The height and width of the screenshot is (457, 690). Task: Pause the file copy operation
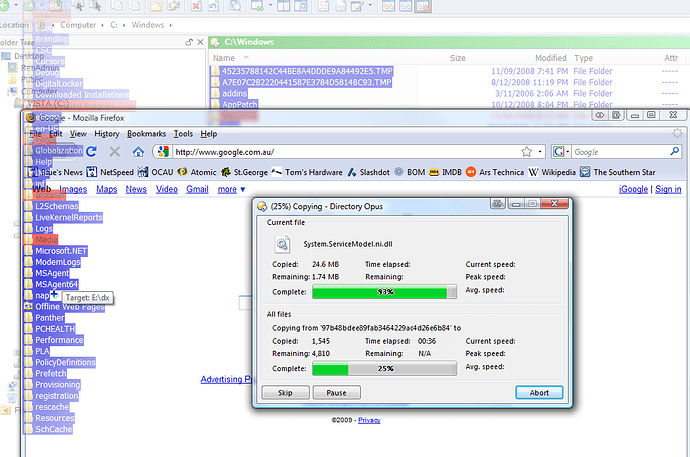336,393
